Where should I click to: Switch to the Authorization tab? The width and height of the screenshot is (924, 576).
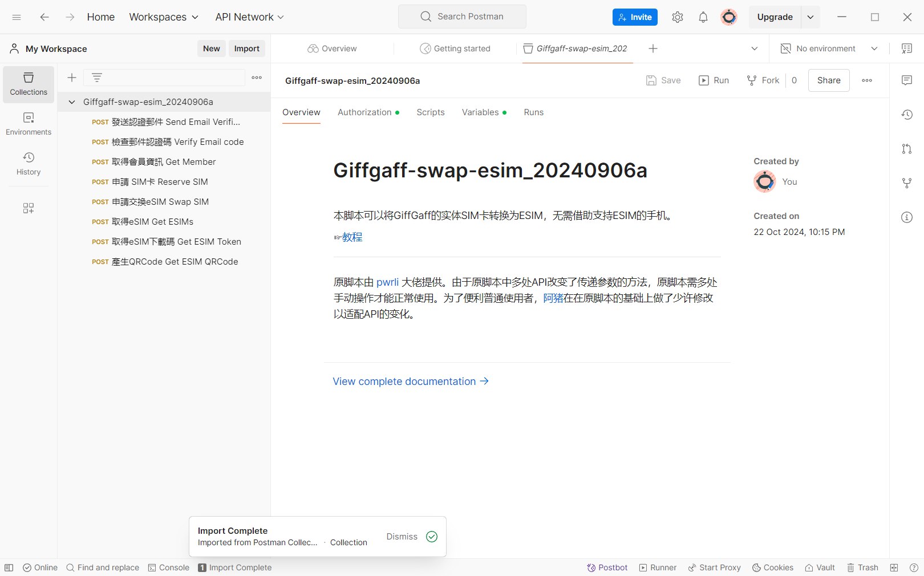click(x=368, y=112)
